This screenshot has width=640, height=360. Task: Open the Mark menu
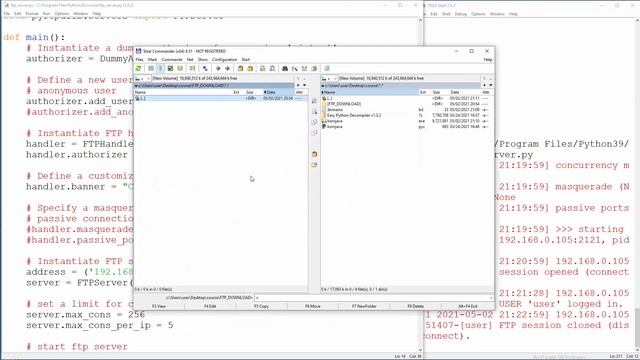tap(153, 60)
